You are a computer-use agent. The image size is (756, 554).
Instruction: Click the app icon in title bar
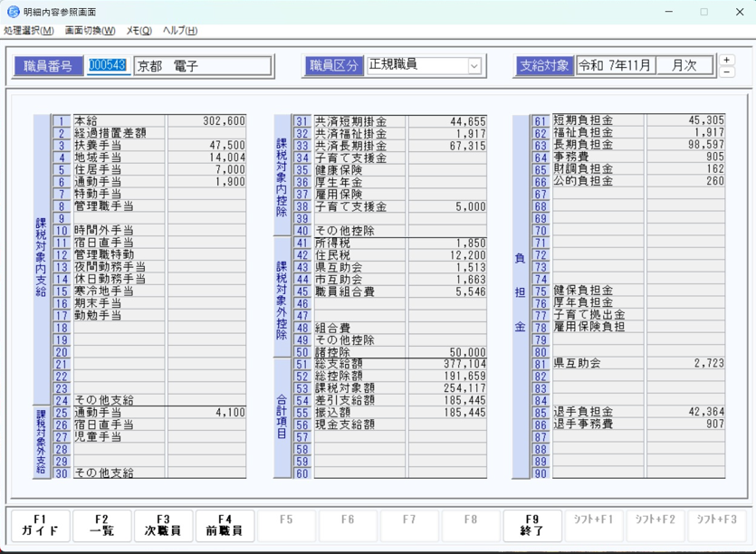[x=13, y=12]
